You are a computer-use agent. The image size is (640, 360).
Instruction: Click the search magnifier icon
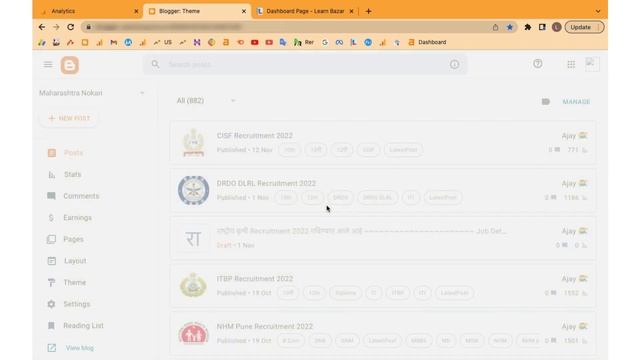(x=155, y=64)
